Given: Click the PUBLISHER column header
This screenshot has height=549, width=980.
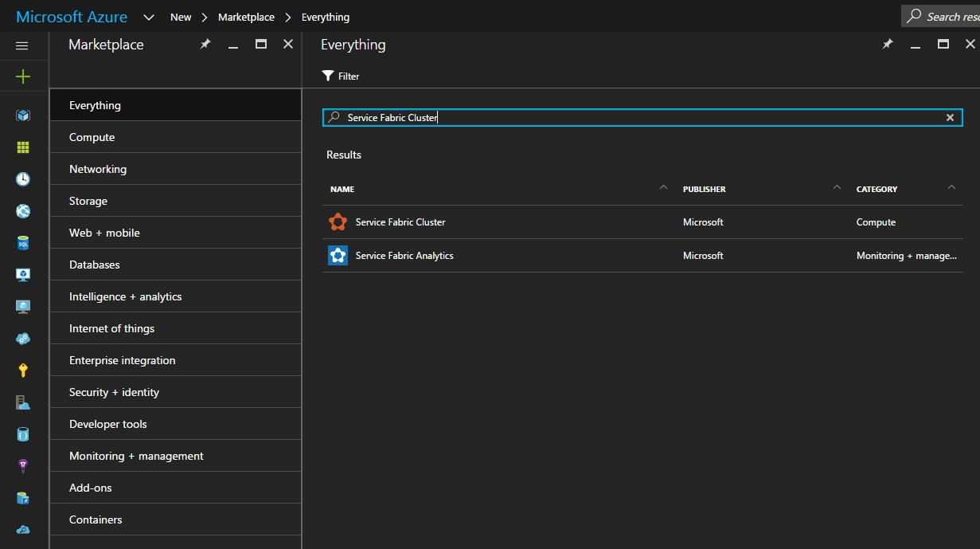Looking at the screenshot, I should (x=704, y=189).
